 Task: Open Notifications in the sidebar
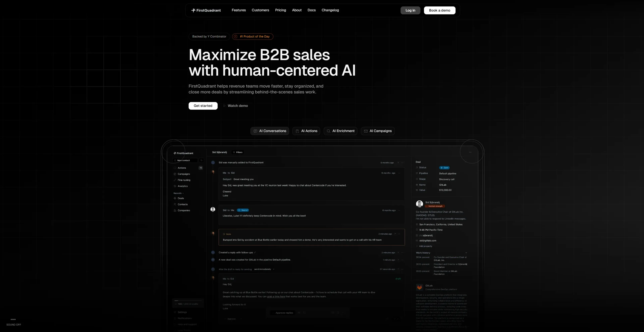(x=183, y=318)
